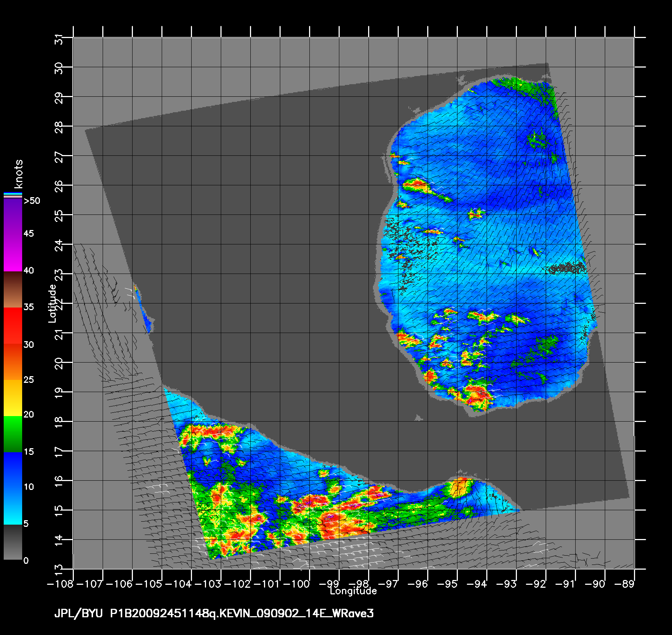This screenshot has width=672, height=635.
Task: Click the '17' latitude tick label
Action: pos(59,452)
